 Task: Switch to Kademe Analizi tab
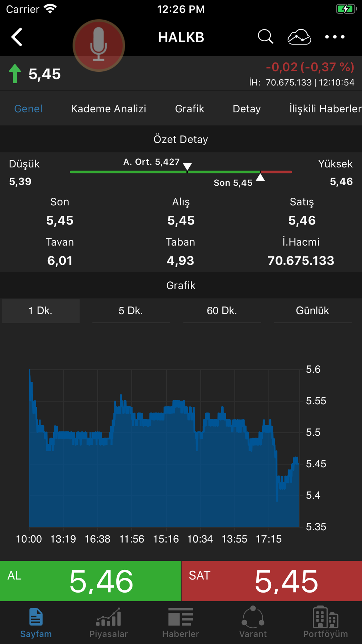[109, 109]
